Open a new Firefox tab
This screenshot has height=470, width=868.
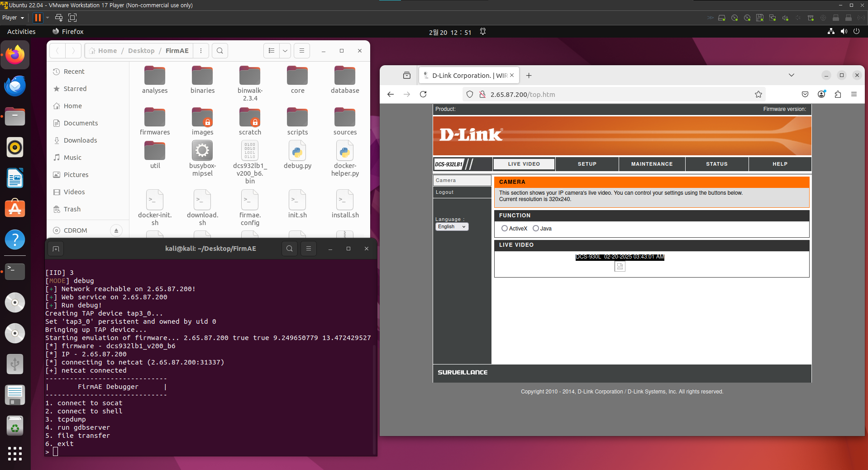point(529,75)
